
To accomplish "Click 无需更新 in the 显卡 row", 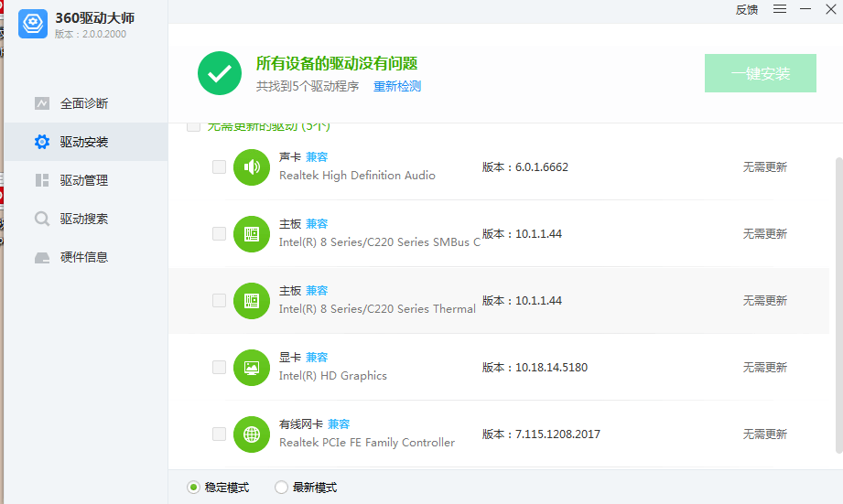I will coord(764,368).
